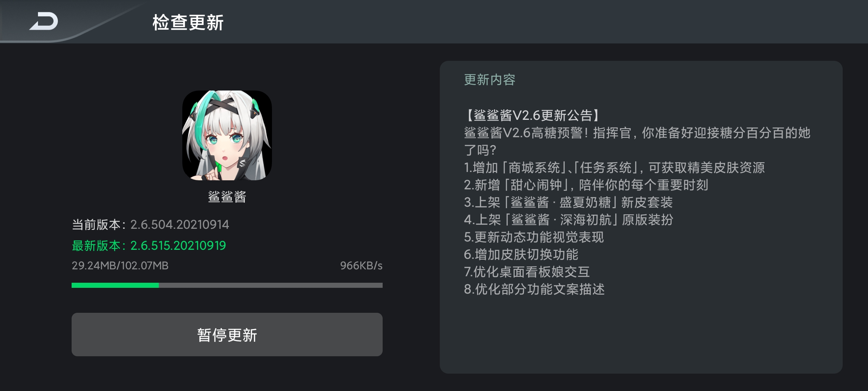Click the 鲨鲨酱 app name label
Screen dimensions: 868x391
(x=227, y=197)
